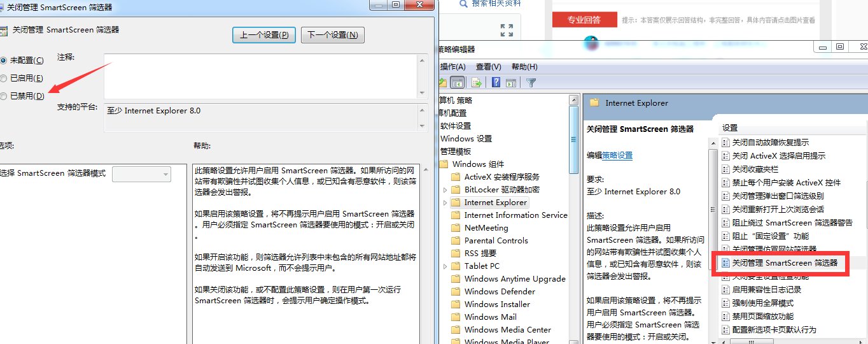
Task: Click 启用兼容性日志记录 policy icon
Action: point(726,289)
